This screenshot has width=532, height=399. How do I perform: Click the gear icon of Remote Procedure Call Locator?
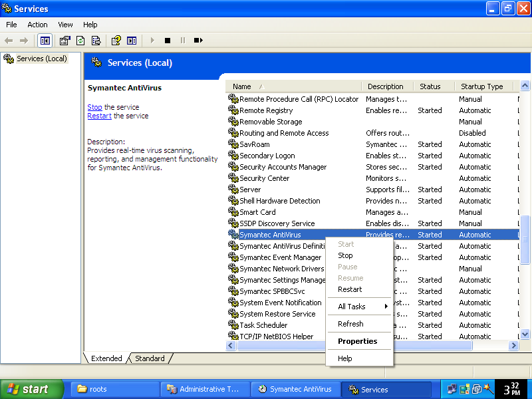point(233,99)
